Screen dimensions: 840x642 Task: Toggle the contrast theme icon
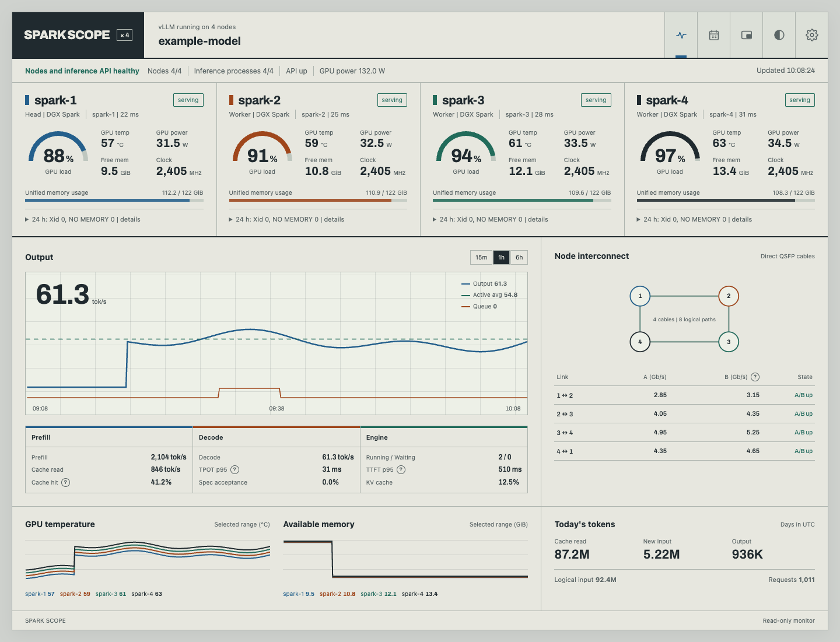[x=779, y=35]
